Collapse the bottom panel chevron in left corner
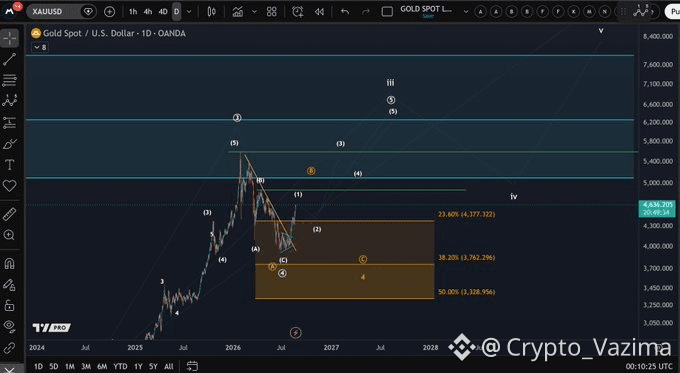The height and width of the screenshot is (373, 680). pos(10,369)
